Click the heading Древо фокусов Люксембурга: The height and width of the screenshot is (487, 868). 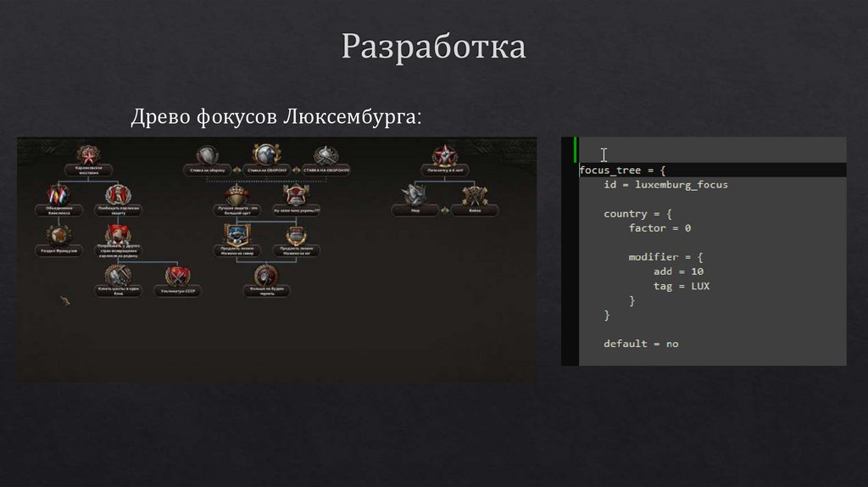coord(276,117)
